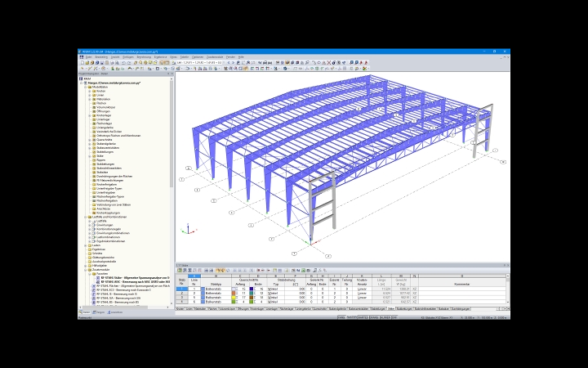Screen dimensions: 588x368
Task: Click Kommentar cell in table row 1
Action: click(461, 289)
